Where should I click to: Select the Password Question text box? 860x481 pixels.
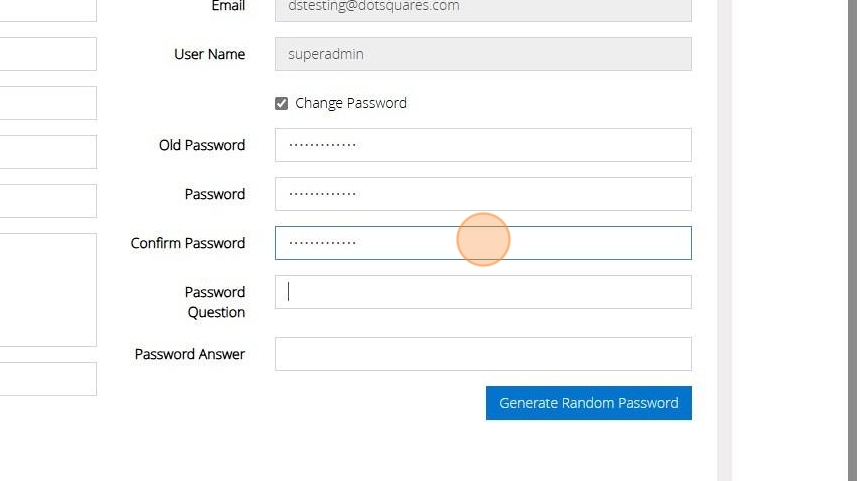[483, 292]
